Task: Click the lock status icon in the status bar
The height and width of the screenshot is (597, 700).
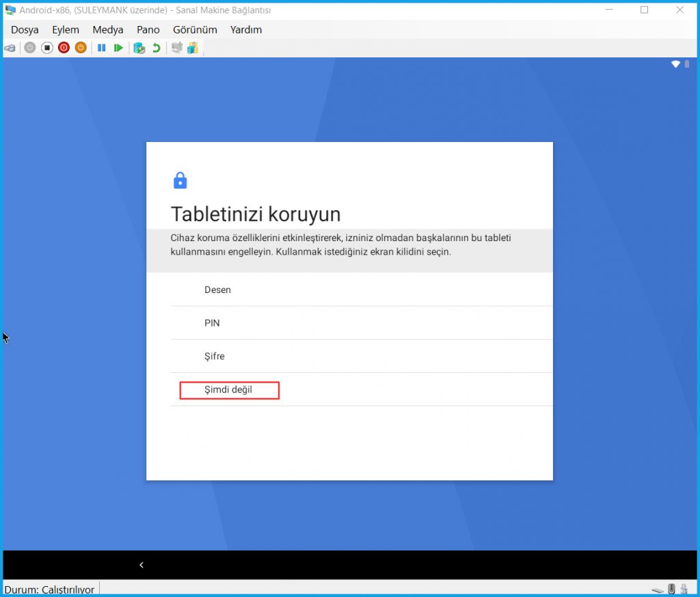Action: 684,589
